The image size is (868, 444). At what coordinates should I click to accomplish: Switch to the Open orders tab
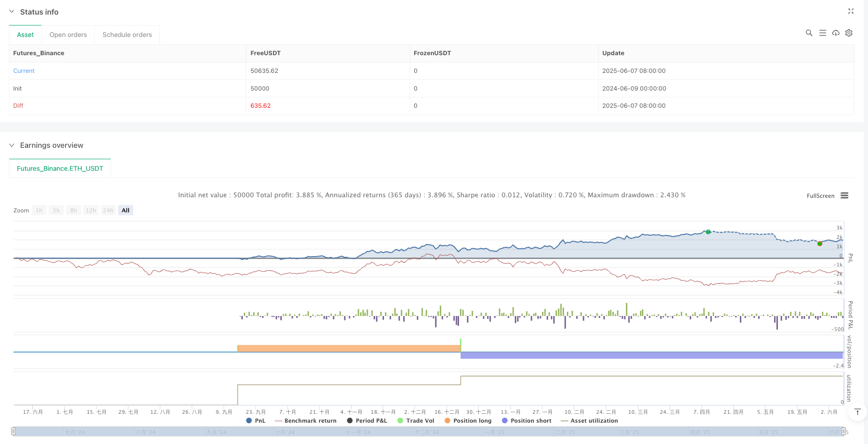pyautogui.click(x=68, y=35)
